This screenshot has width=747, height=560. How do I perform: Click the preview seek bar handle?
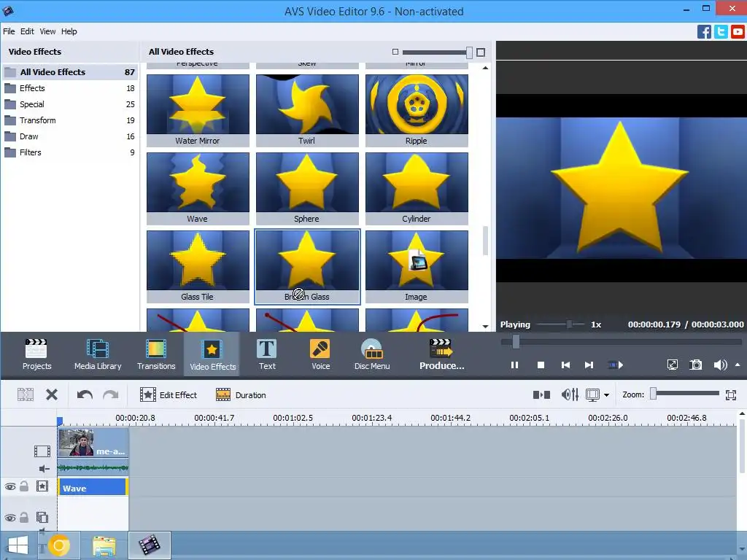pyautogui.click(x=516, y=341)
